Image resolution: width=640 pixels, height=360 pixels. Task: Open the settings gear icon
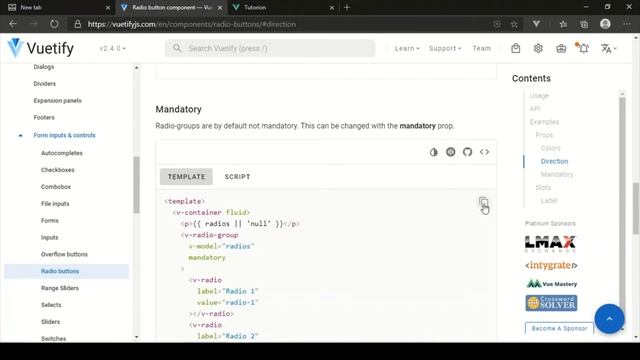coord(538,48)
